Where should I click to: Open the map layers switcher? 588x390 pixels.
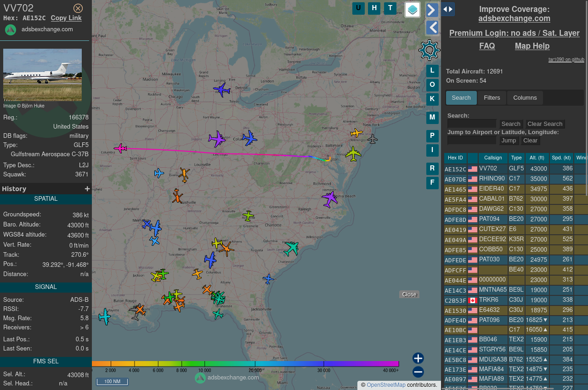click(413, 10)
